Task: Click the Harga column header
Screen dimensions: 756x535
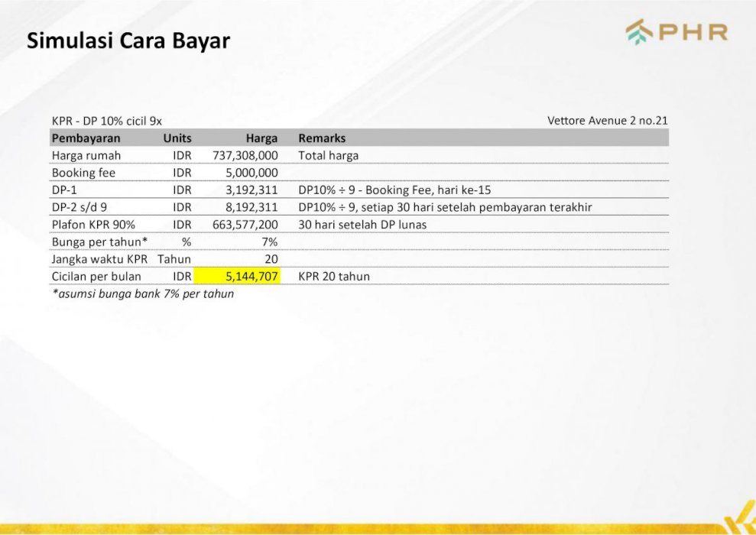Action: 261,138
